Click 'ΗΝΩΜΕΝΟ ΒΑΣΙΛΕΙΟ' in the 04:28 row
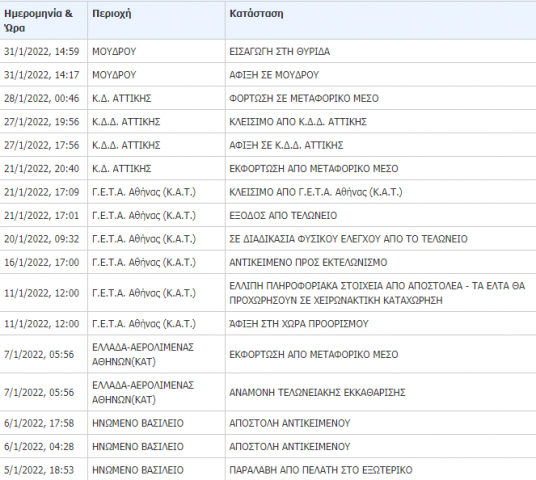Viewport: 536px width, 480px height. 138,446
